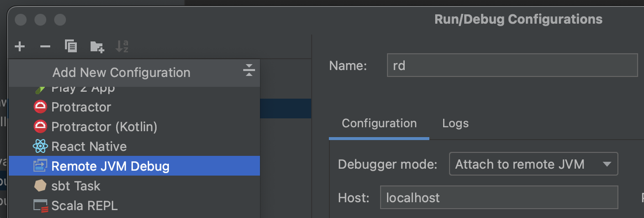This screenshot has height=218, width=644.
Task: Choose Protractor (Kotlin) configuration type
Action: click(x=104, y=127)
